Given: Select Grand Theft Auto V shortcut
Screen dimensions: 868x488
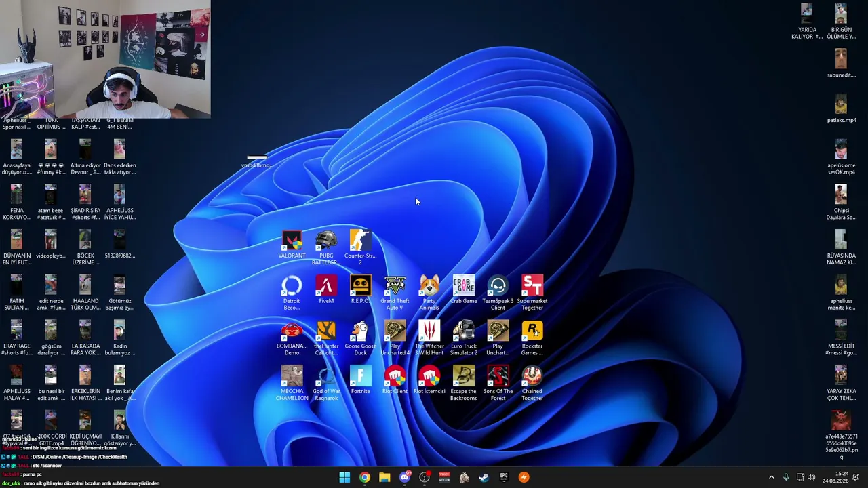Looking at the screenshot, I should [x=395, y=293].
